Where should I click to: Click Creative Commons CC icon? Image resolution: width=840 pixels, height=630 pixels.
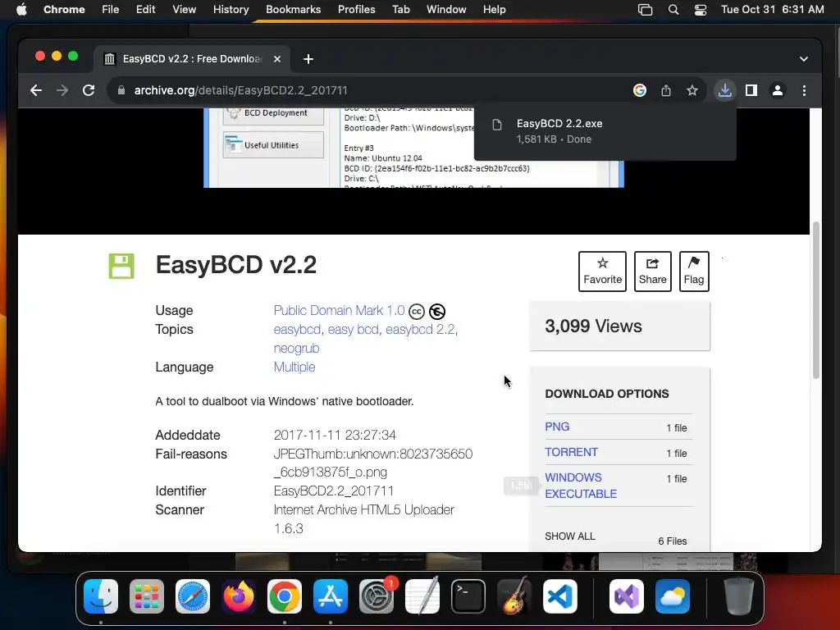[416, 311]
